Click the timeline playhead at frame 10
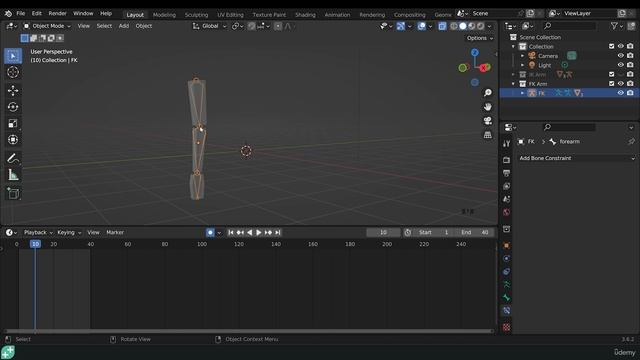The image size is (640, 360). pyautogui.click(x=35, y=244)
